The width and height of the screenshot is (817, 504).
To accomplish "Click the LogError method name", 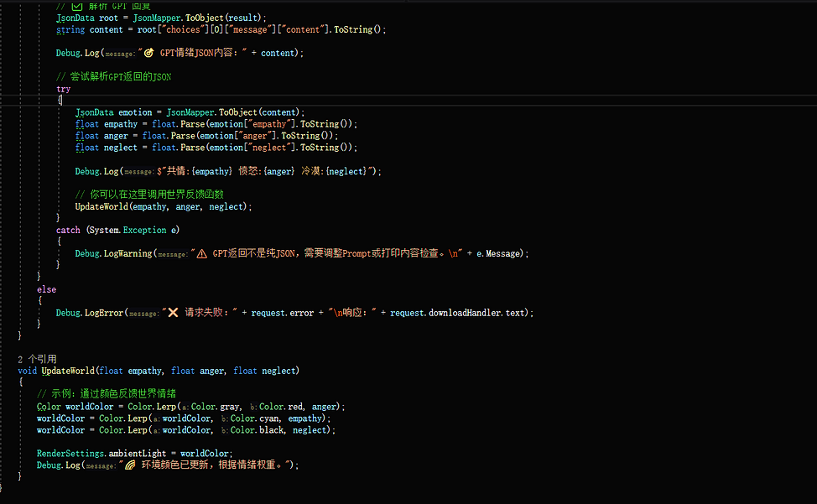I will pos(104,313).
